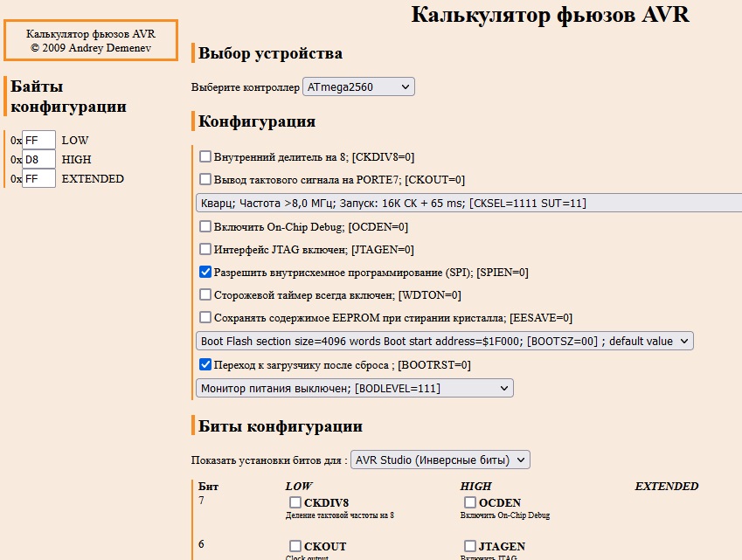Enable the CKDIV8 internal divider checkbox in Конфигурация
The height and width of the screenshot is (560, 742).
pyautogui.click(x=205, y=156)
